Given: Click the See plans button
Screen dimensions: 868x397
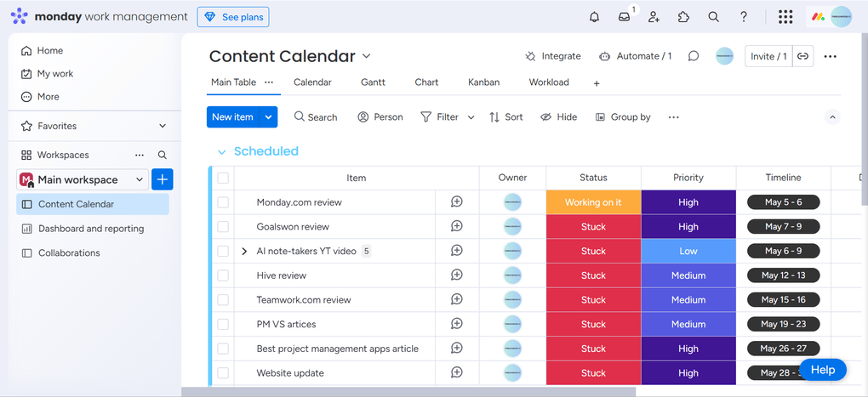Looking at the screenshot, I should click(x=233, y=17).
